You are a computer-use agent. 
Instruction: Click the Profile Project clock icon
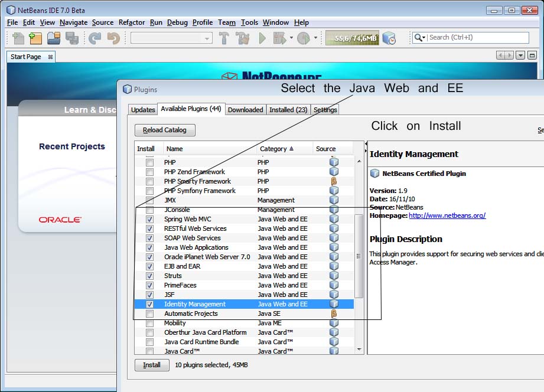303,38
